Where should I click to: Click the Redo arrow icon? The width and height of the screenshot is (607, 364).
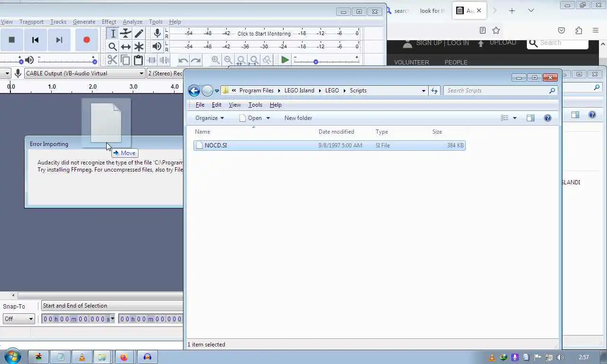196,60
